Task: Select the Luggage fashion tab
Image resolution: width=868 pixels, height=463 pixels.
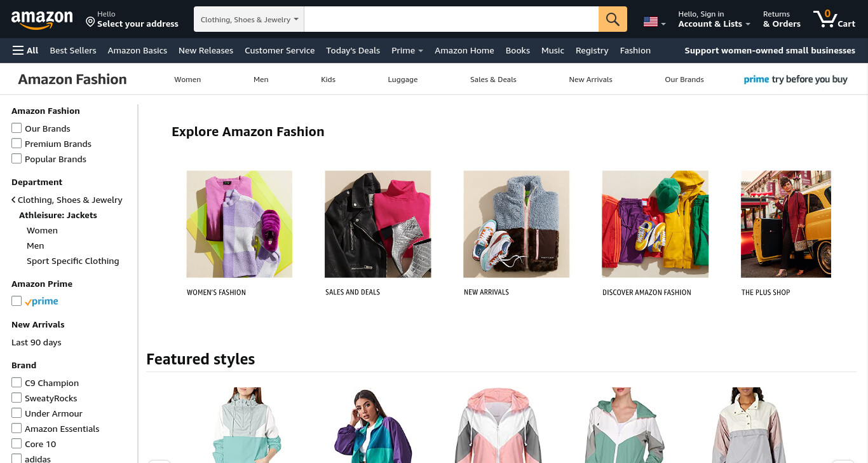Action: tap(403, 79)
